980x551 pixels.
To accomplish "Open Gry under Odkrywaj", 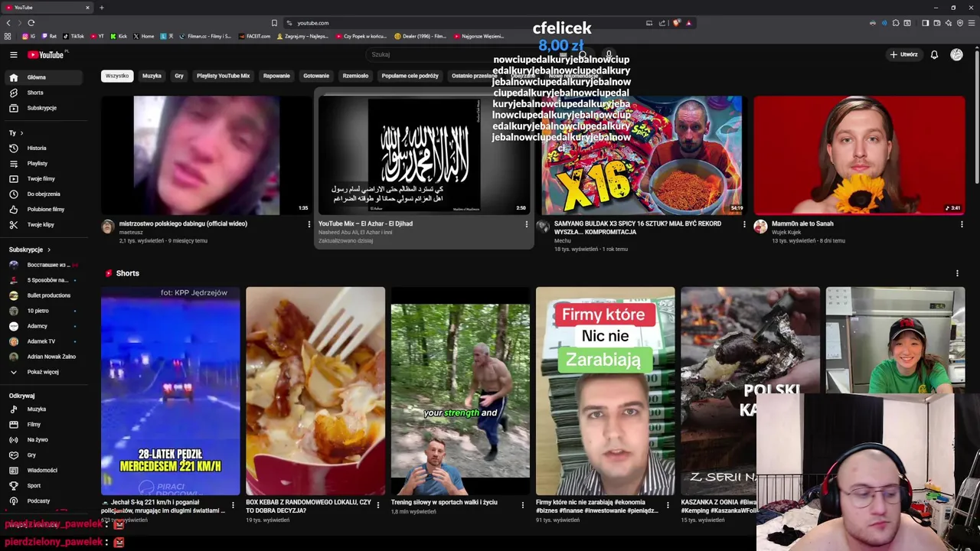I will click(42, 455).
